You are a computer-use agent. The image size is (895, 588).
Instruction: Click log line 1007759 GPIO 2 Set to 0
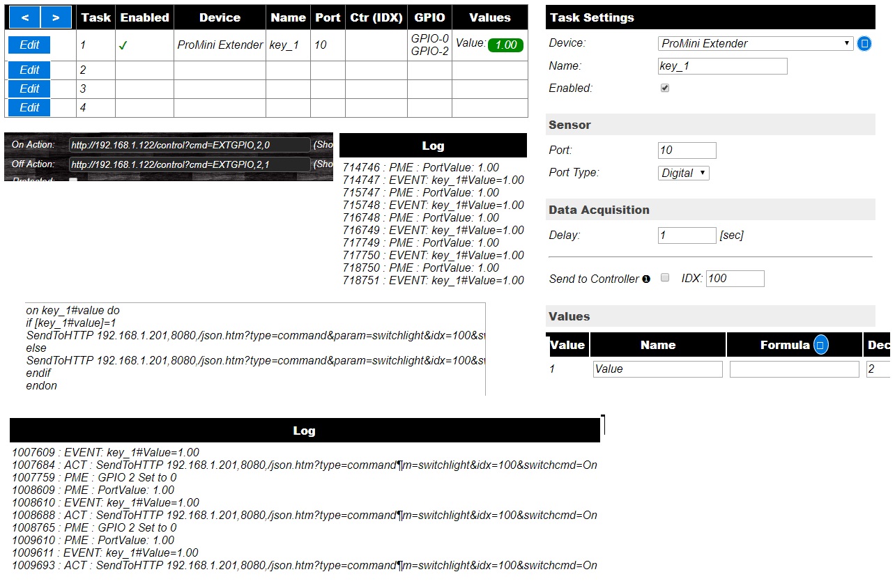point(94,477)
